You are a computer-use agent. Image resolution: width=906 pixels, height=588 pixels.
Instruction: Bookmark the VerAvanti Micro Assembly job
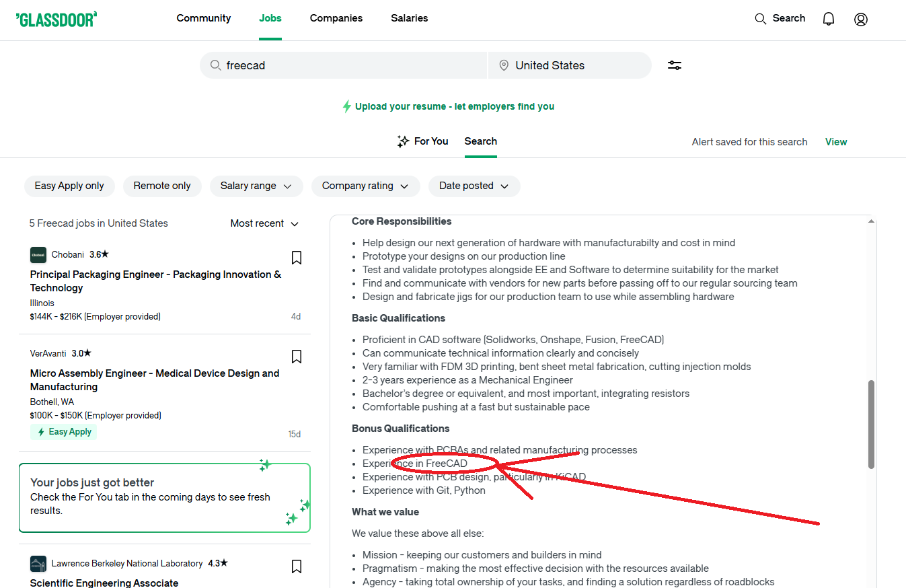[296, 357]
